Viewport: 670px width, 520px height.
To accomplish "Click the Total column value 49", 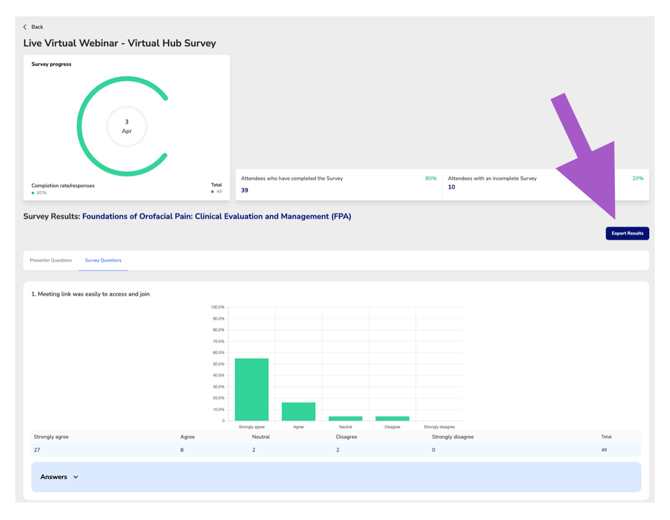I will 605,450.
